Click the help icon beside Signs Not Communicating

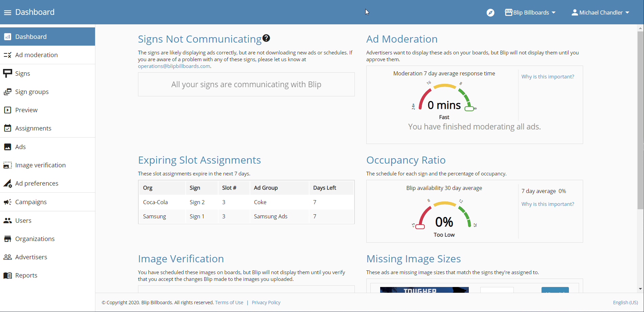pyautogui.click(x=267, y=38)
